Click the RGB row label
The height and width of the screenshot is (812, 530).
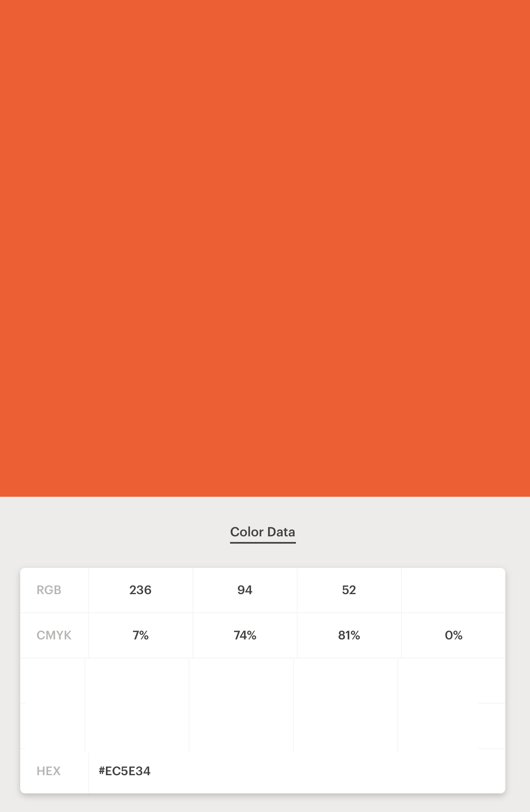[x=49, y=590]
